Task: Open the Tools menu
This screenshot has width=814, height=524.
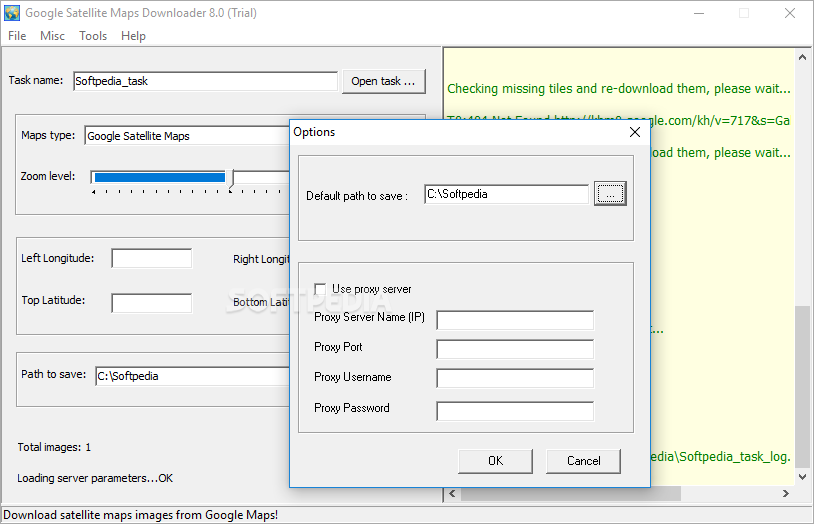Action: coord(93,36)
